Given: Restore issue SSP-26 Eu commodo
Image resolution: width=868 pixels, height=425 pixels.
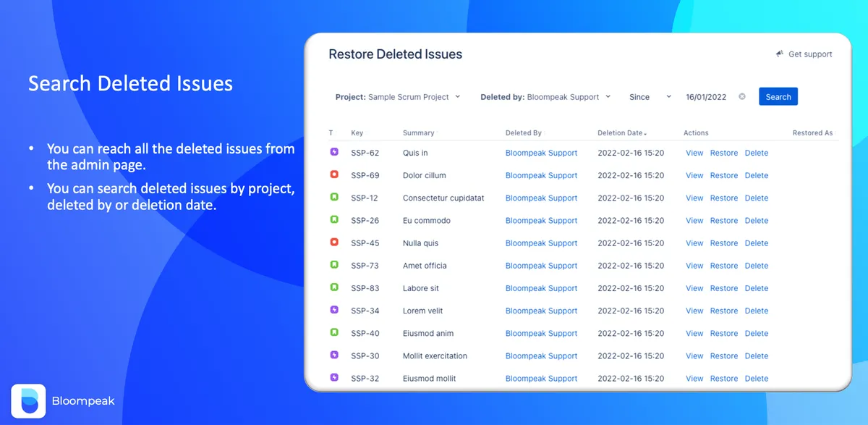Looking at the screenshot, I should tap(724, 220).
